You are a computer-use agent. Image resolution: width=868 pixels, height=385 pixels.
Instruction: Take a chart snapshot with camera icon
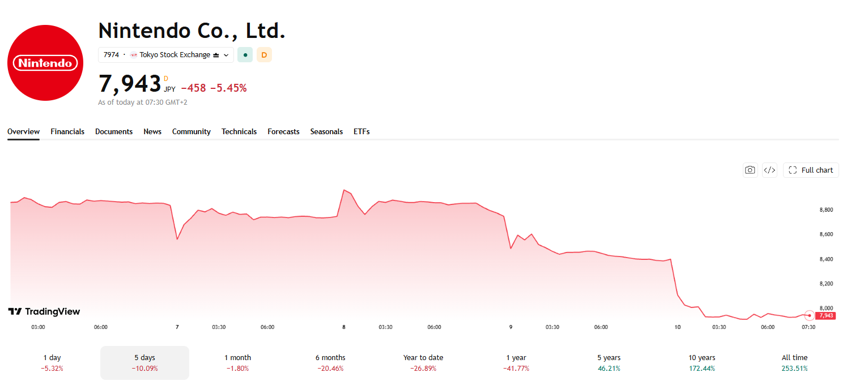pyautogui.click(x=750, y=170)
